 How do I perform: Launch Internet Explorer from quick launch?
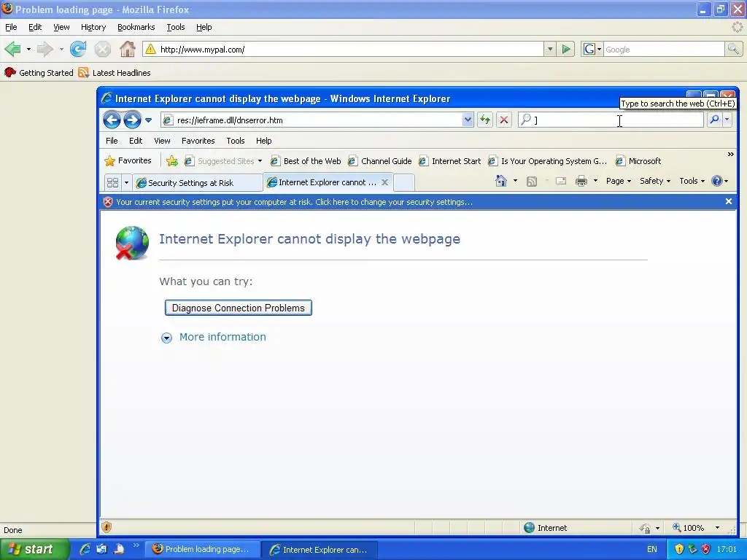click(85, 549)
